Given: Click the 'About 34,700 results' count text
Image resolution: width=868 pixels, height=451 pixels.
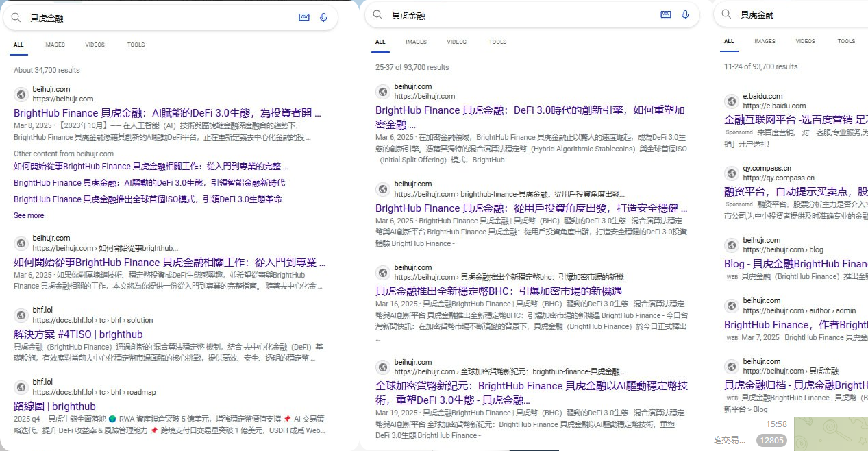Looking at the screenshot, I should pos(47,70).
